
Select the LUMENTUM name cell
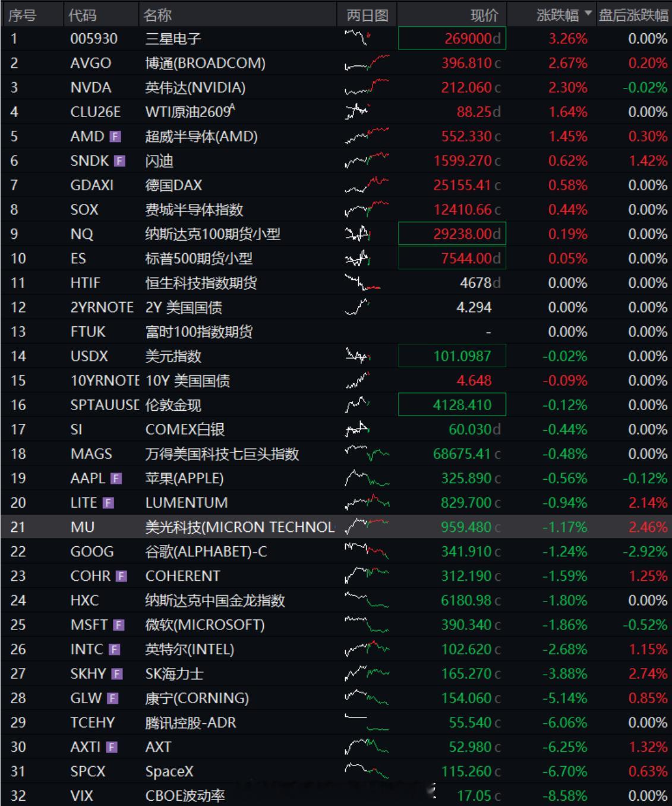(x=187, y=503)
